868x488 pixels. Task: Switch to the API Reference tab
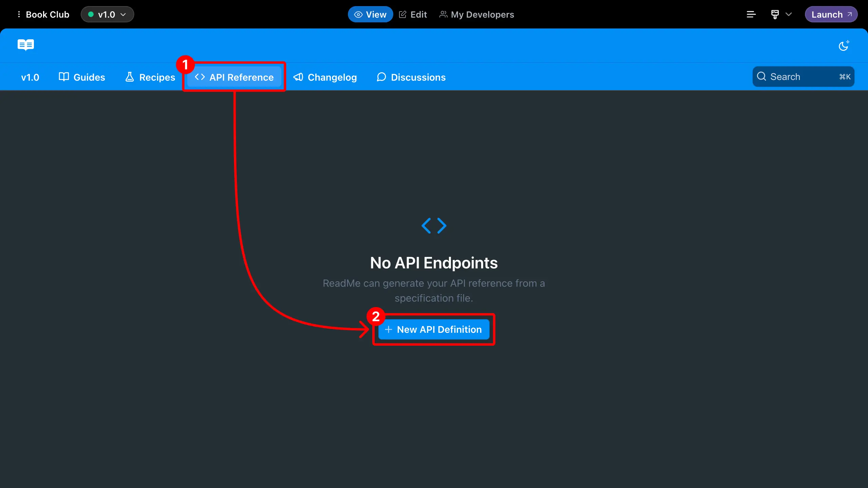click(x=235, y=77)
